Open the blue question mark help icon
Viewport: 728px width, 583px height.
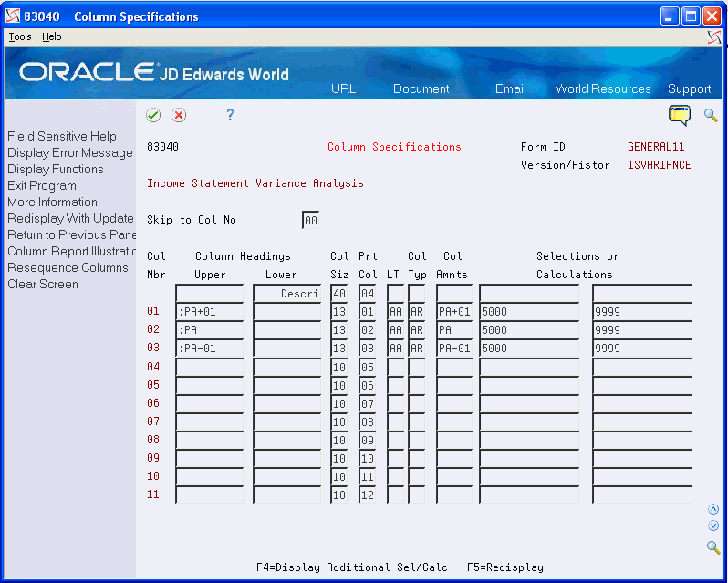tap(230, 115)
